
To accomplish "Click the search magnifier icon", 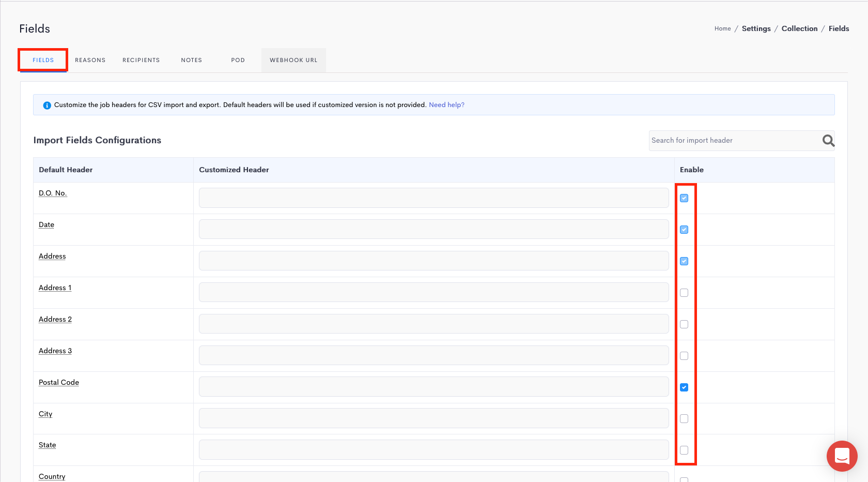I will (x=828, y=141).
